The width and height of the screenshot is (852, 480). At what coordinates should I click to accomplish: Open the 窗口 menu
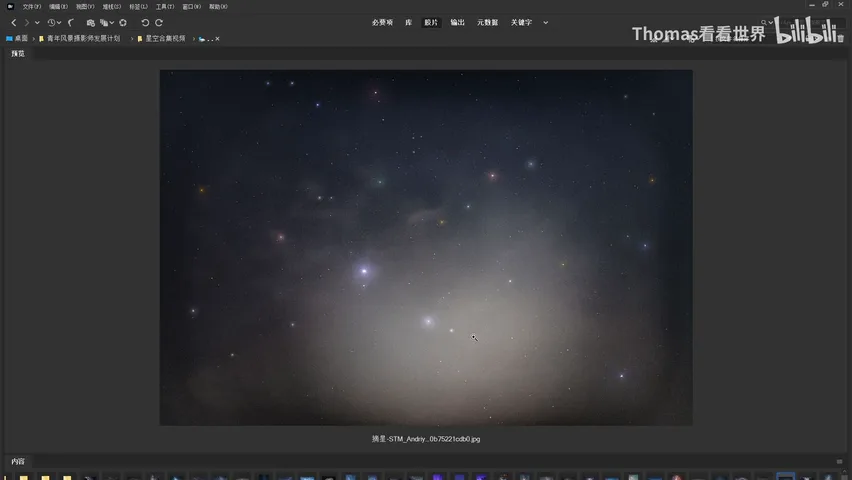click(191, 7)
